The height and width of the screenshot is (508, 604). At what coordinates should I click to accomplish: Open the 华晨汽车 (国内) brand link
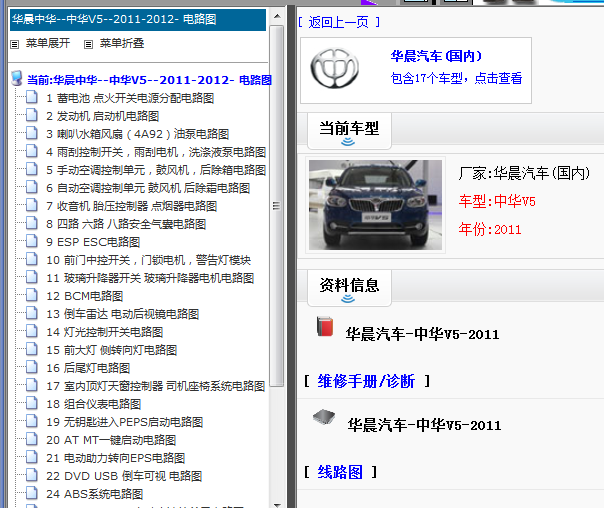(x=436, y=56)
